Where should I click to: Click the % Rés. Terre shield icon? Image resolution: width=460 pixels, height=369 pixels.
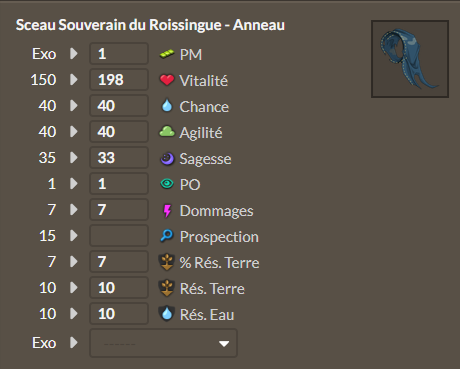[167, 262]
